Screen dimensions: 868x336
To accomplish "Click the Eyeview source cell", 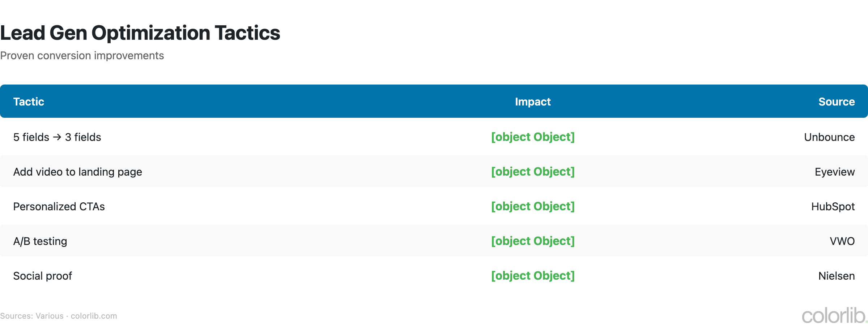I will click(x=834, y=172).
